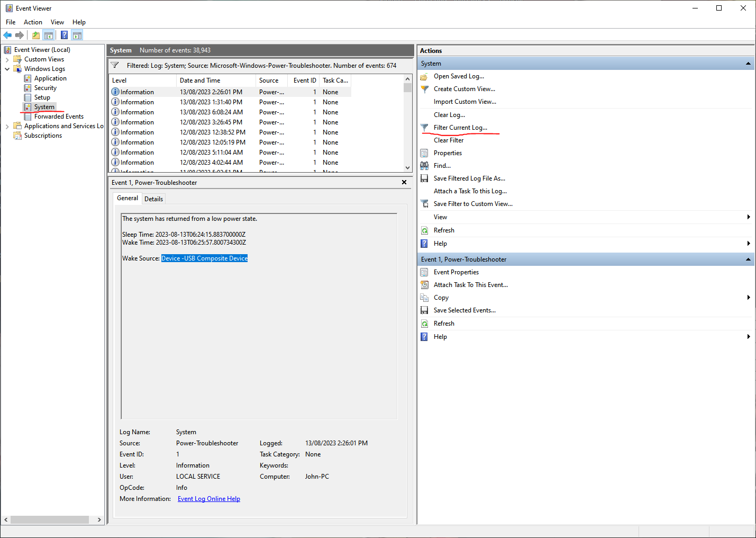Click the Up One Level toolbar icon

click(35, 35)
